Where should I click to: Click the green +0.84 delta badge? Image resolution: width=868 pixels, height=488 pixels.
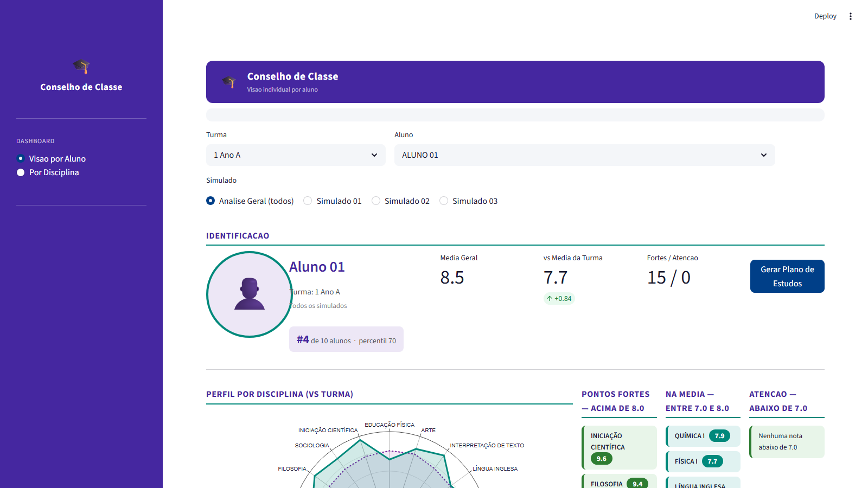pyautogui.click(x=559, y=298)
